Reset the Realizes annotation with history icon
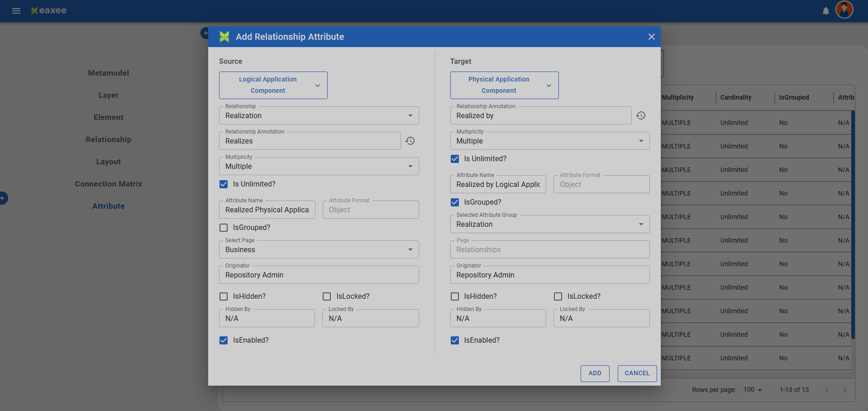 point(410,141)
